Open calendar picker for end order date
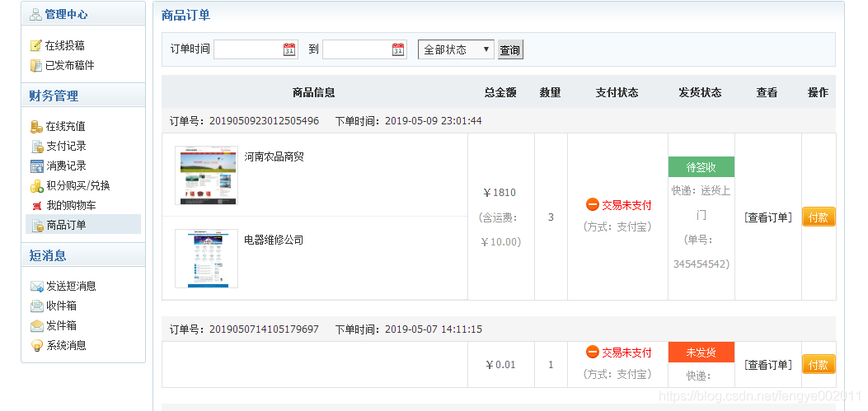 (398, 49)
